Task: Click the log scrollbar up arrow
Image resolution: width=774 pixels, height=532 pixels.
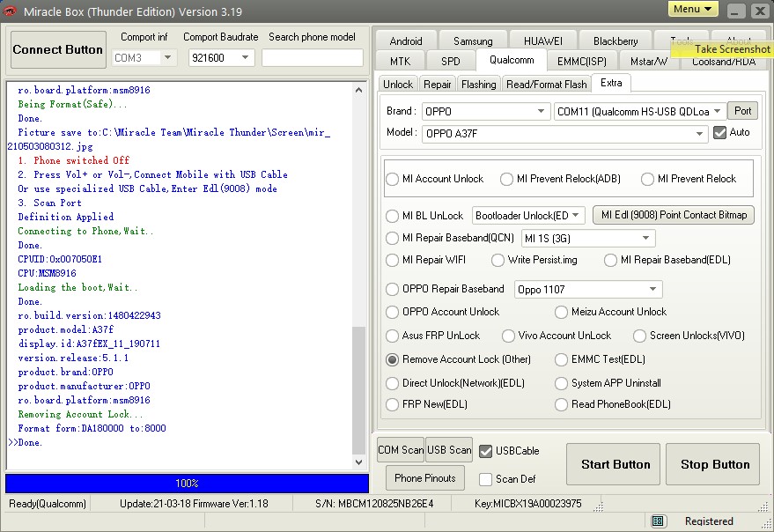Action: (x=359, y=90)
